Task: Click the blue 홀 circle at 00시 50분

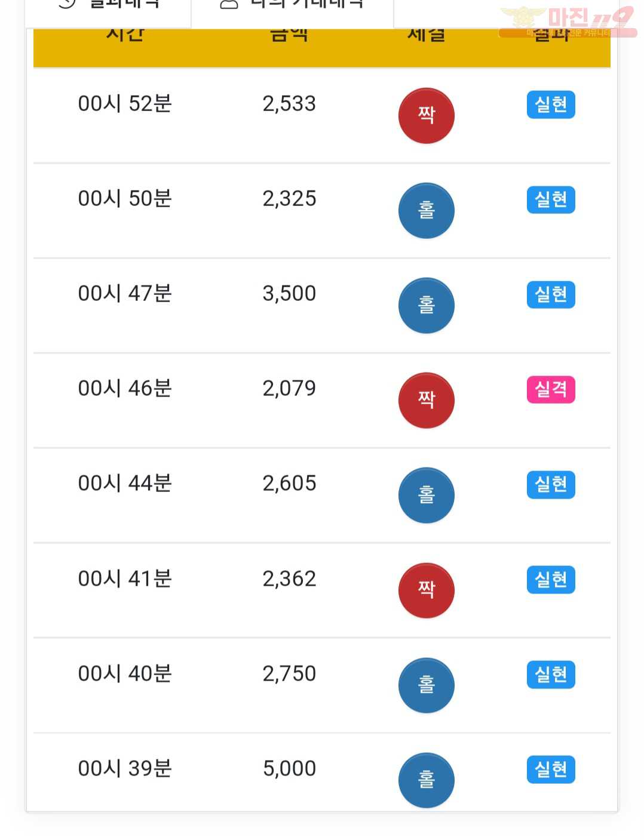Action: 426,210
